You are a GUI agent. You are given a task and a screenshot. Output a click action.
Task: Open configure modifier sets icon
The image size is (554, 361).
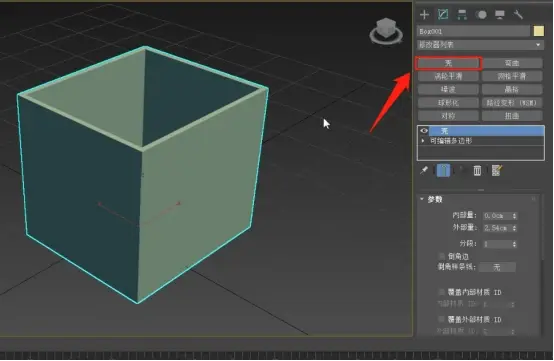[x=496, y=171]
